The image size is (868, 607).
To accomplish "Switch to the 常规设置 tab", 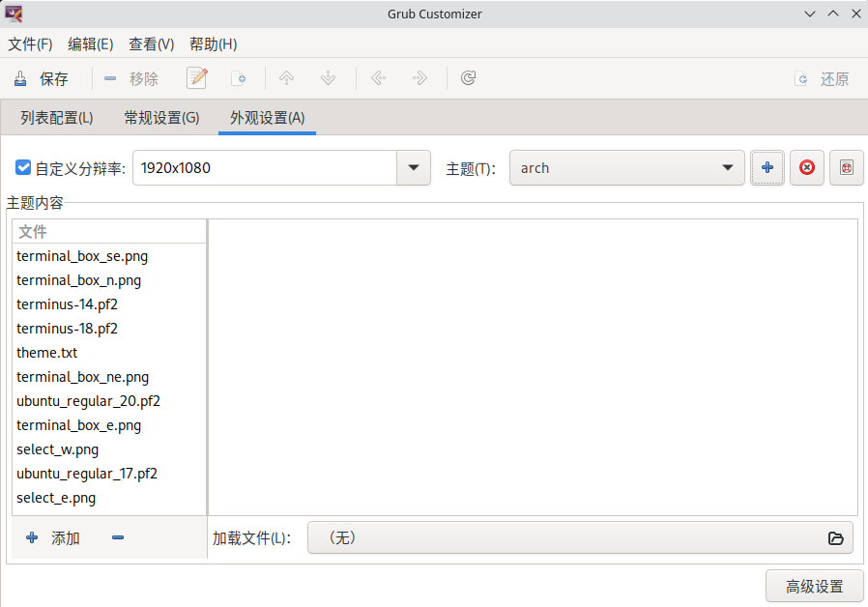I will (x=161, y=118).
